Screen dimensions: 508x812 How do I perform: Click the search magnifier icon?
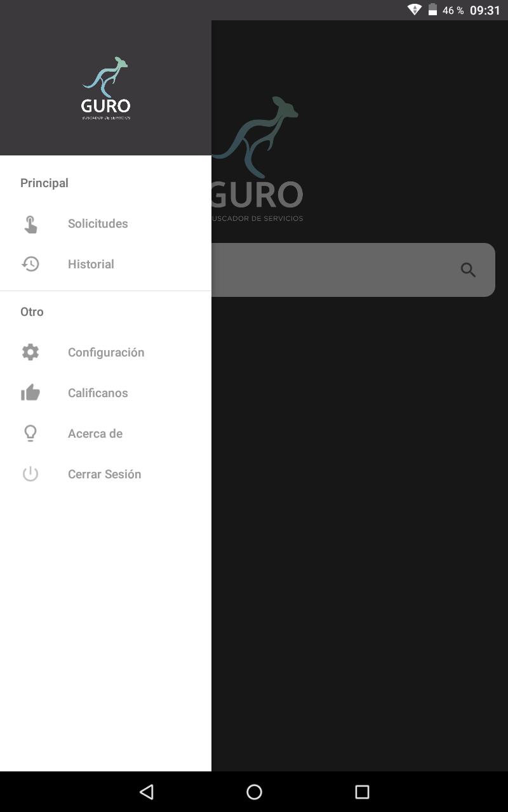tap(468, 270)
